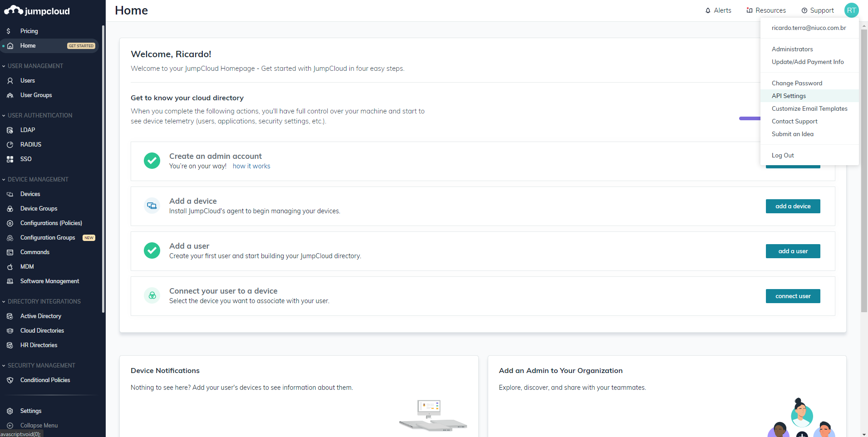Click the ricardo.terra@niuco.com.br email text
868x437 pixels.
[x=809, y=28]
